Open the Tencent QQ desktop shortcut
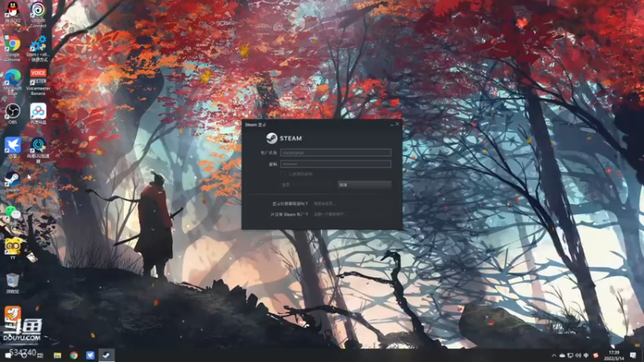 click(x=13, y=11)
